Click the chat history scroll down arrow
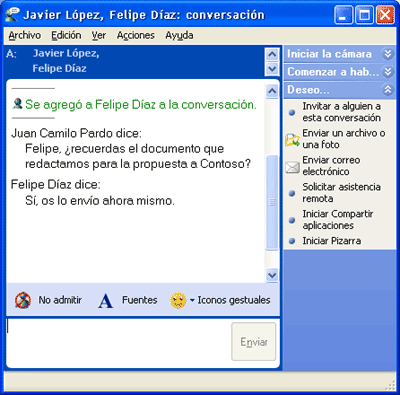Viewport: 400px width, 395px height. coord(272,276)
